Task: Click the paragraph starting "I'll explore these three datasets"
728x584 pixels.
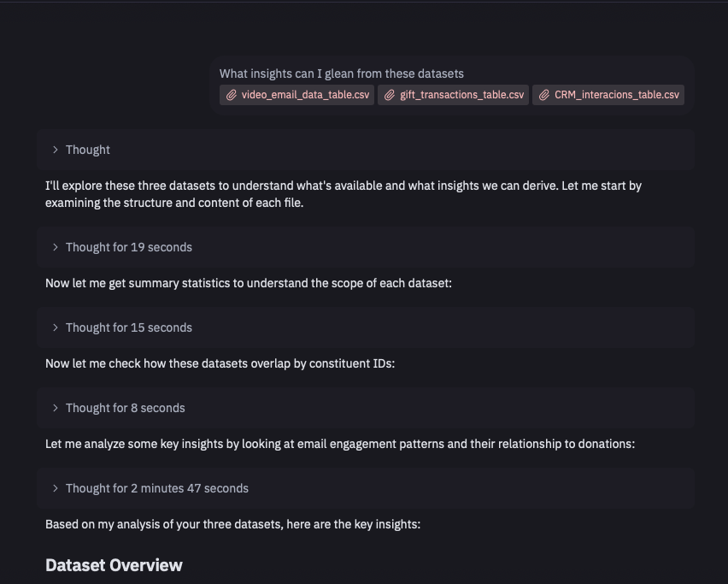Action: point(343,194)
